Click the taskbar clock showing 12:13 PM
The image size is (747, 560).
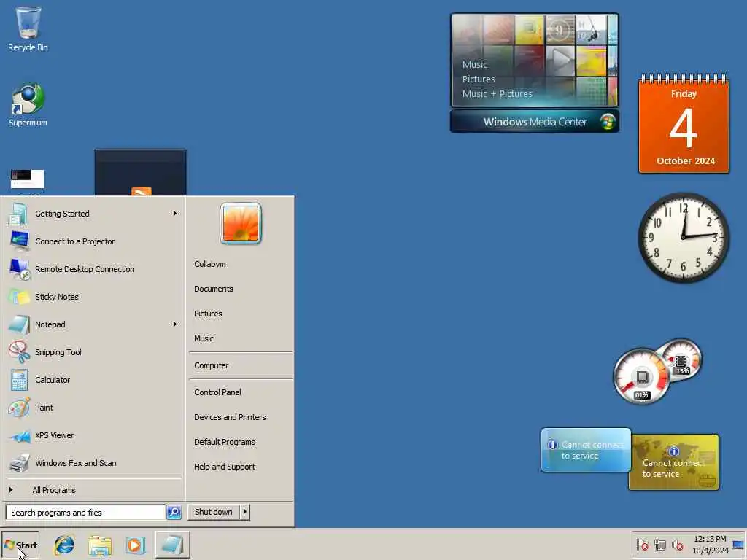(x=710, y=545)
